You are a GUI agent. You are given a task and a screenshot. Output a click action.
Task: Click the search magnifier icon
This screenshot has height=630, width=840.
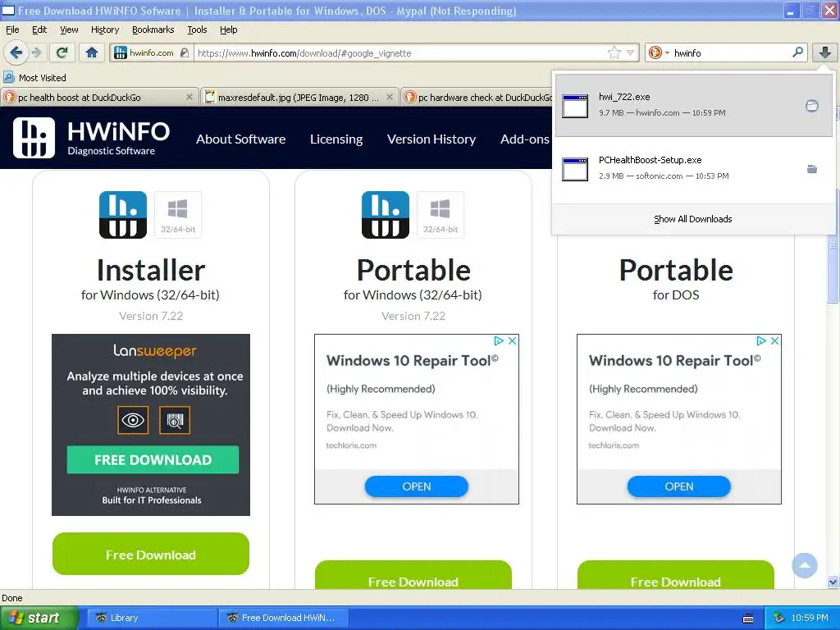(x=797, y=52)
